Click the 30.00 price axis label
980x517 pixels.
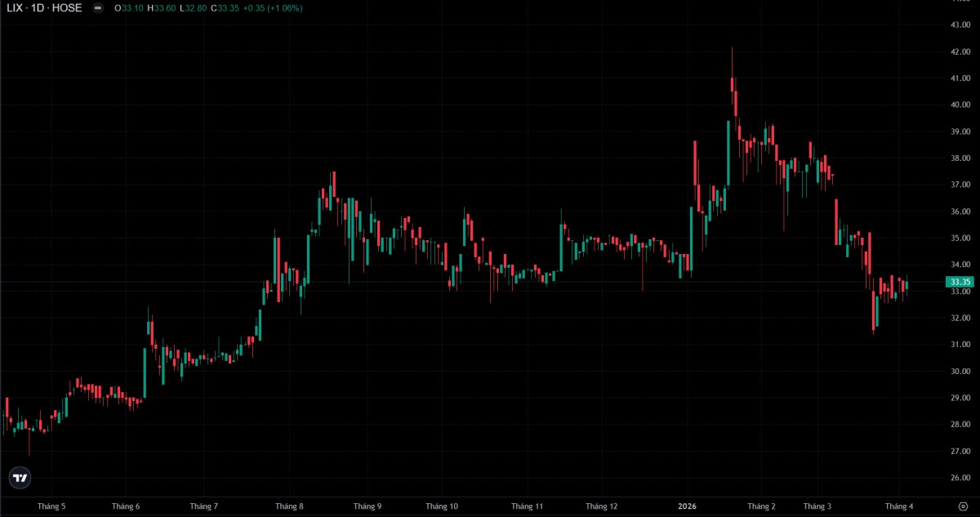point(960,371)
